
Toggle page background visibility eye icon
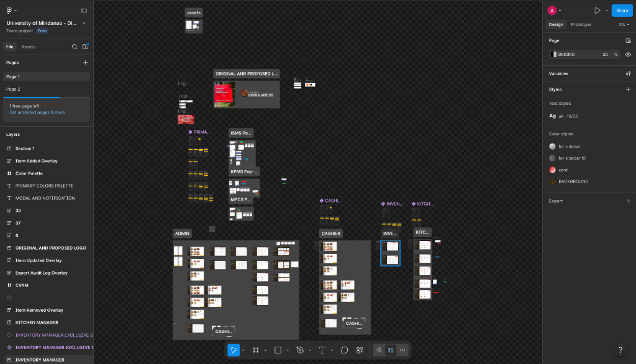[x=628, y=55]
